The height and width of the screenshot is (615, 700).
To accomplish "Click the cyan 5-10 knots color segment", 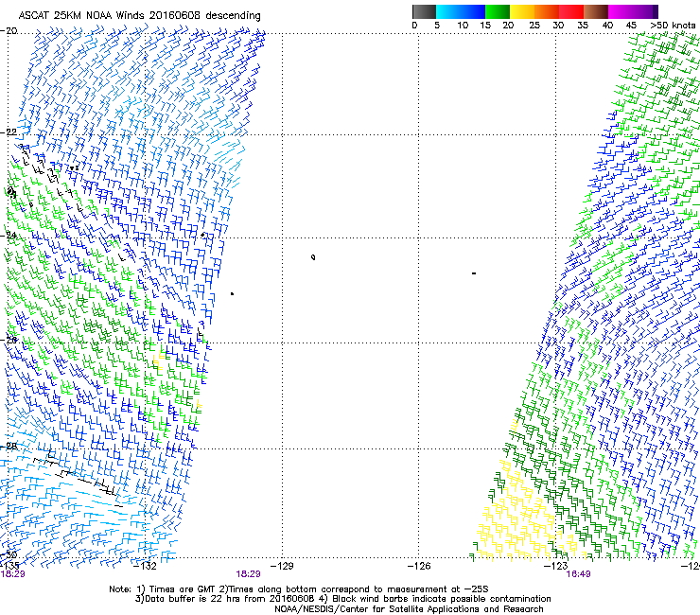I will pyautogui.click(x=447, y=11).
